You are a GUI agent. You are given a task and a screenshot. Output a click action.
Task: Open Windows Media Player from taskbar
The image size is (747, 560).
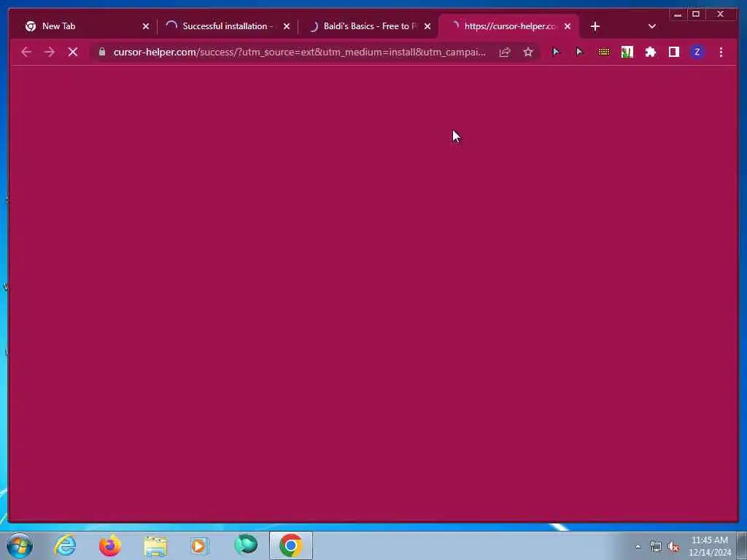click(x=200, y=545)
